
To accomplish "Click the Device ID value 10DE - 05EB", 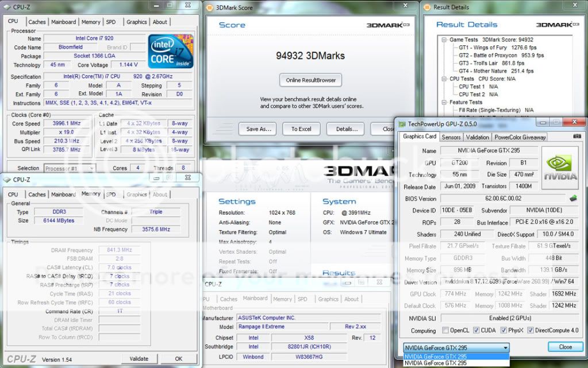I will (x=457, y=210).
